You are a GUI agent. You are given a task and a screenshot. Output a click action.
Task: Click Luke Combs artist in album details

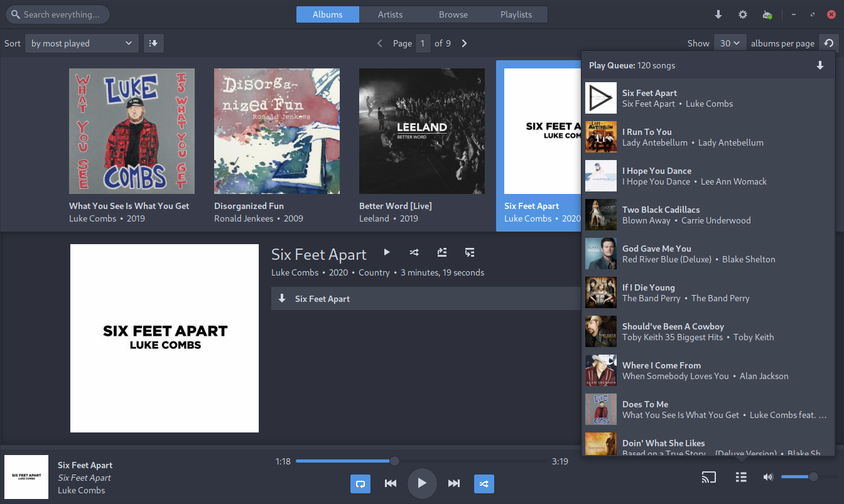[295, 272]
